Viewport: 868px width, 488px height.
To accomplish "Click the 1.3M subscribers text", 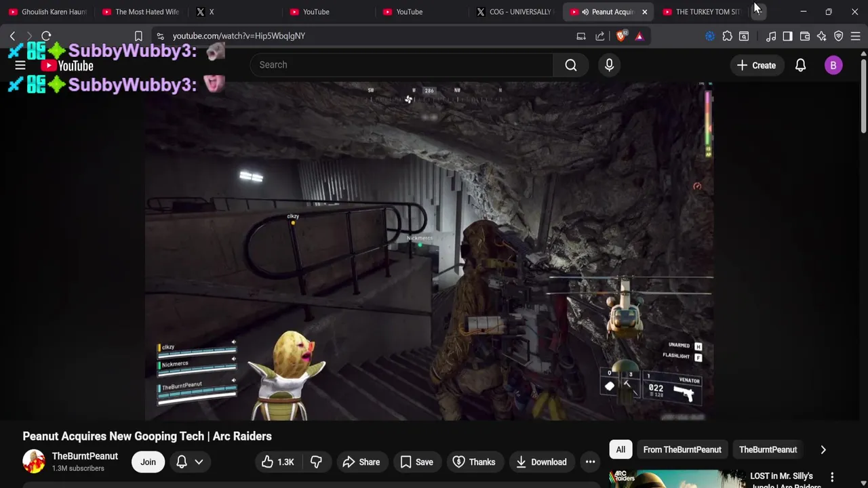I will (x=78, y=469).
